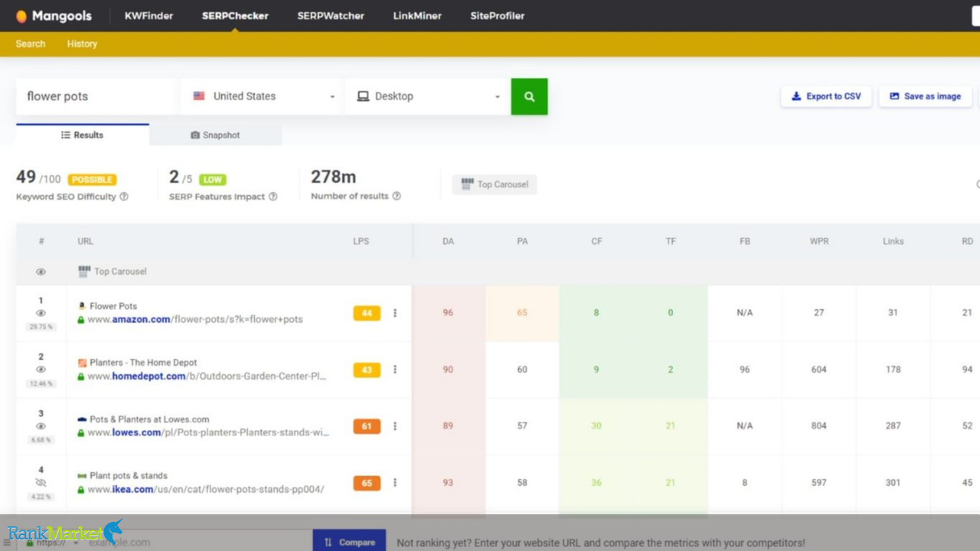Click the IKEA favicon beside Plant pots & stands
Screen dimensions: 980x551
[x=82, y=476]
